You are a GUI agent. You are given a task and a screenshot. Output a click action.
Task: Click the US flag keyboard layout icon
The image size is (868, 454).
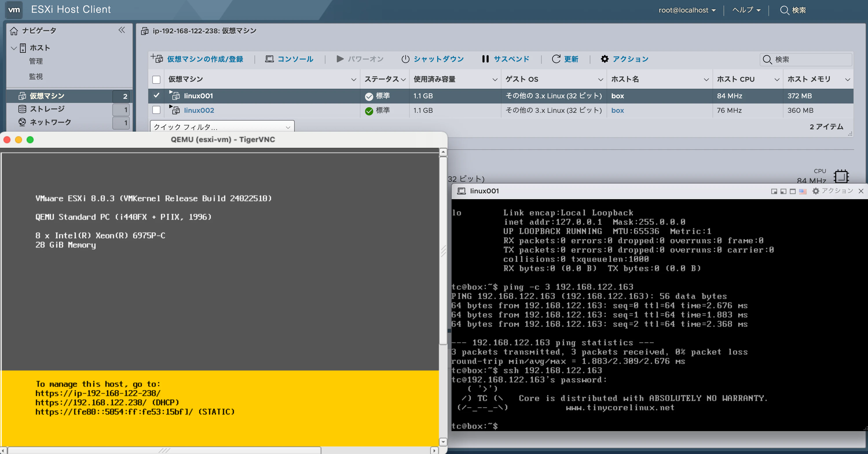click(803, 191)
